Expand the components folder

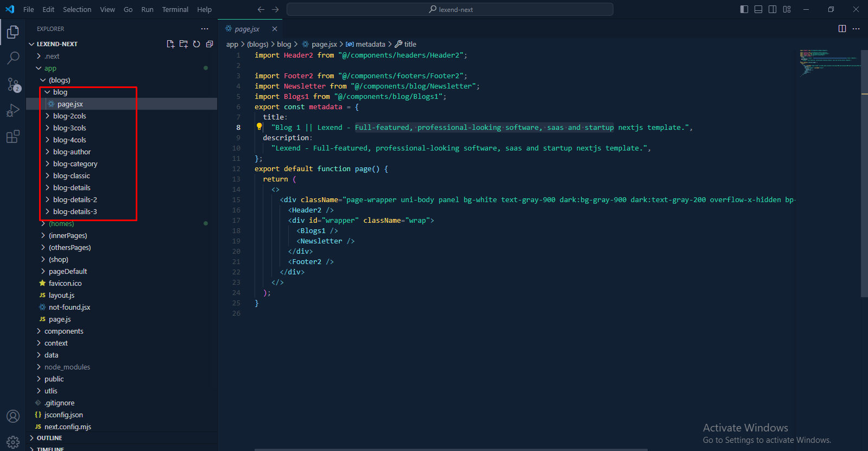click(x=64, y=331)
